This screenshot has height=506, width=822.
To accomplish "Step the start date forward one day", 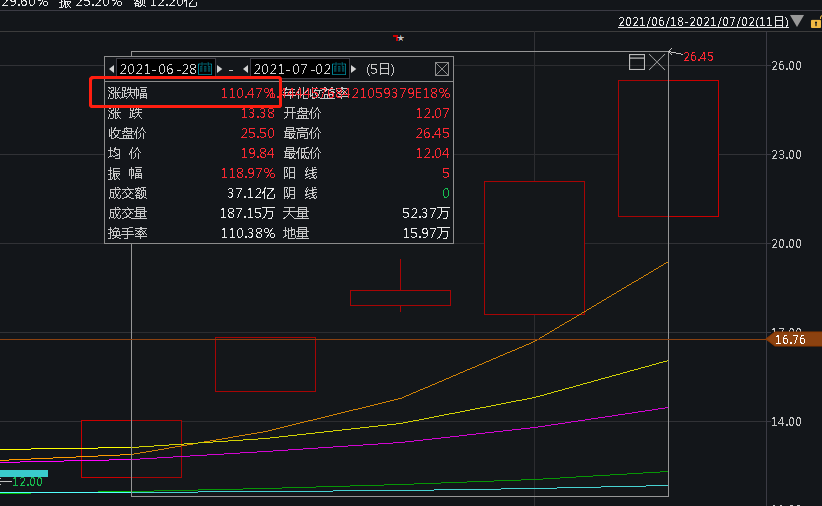I will point(219,69).
